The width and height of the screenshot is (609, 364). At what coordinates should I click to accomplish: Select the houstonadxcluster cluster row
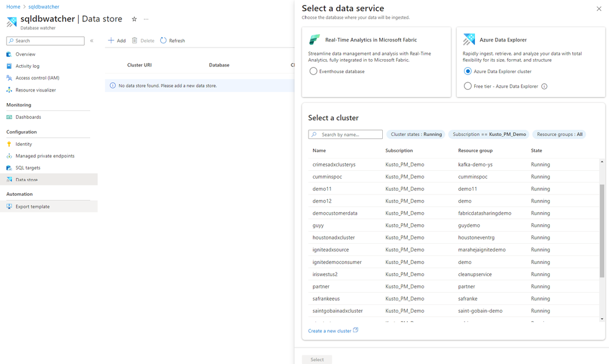pos(454,237)
